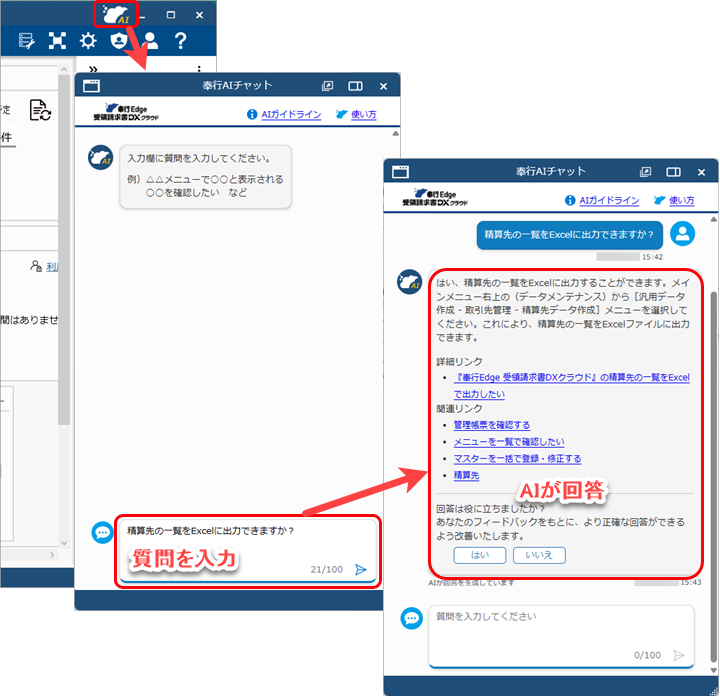Click 質問を入力してください input field

coord(561,636)
